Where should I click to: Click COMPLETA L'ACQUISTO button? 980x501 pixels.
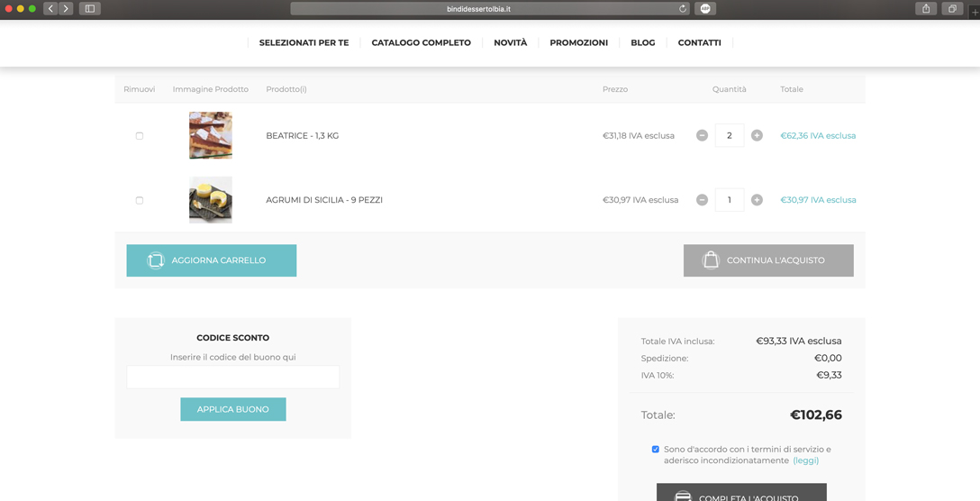click(x=741, y=492)
